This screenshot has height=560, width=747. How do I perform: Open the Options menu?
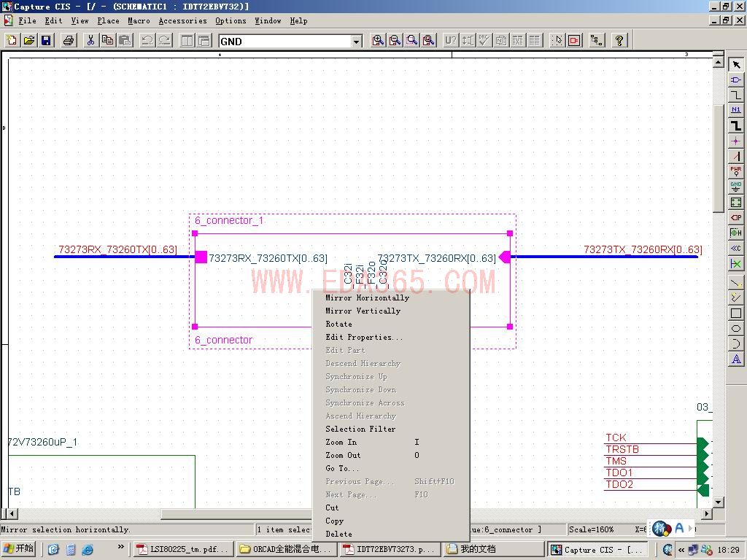[231, 21]
